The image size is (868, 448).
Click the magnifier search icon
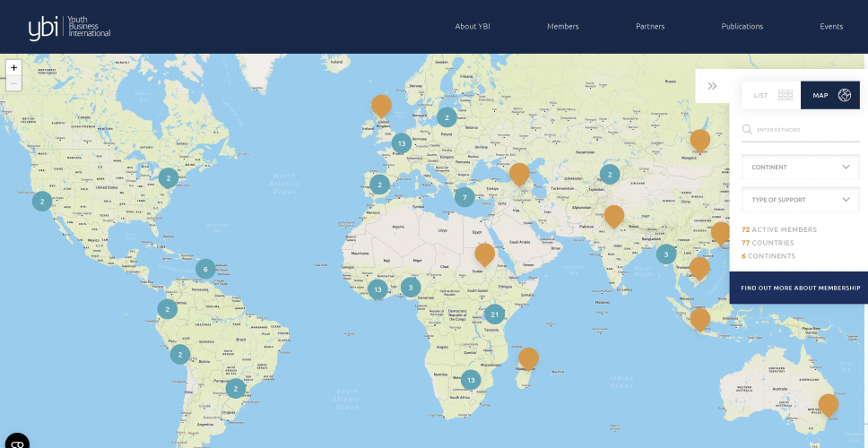point(747,129)
